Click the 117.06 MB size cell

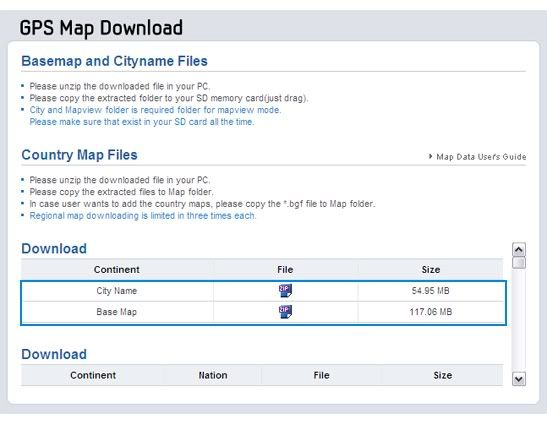(430, 312)
